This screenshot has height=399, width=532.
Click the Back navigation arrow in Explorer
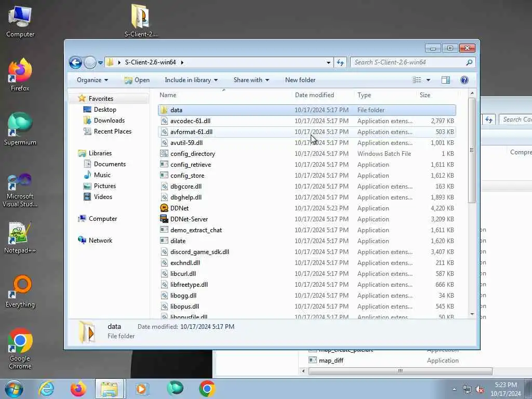coord(76,62)
